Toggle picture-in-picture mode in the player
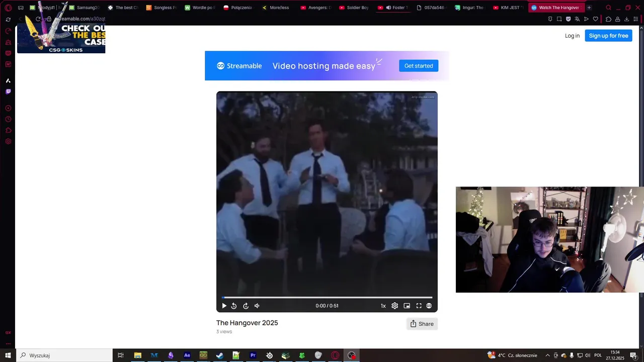Image resolution: width=644 pixels, height=362 pixels. pyautogui.click(x=407, y=306)
